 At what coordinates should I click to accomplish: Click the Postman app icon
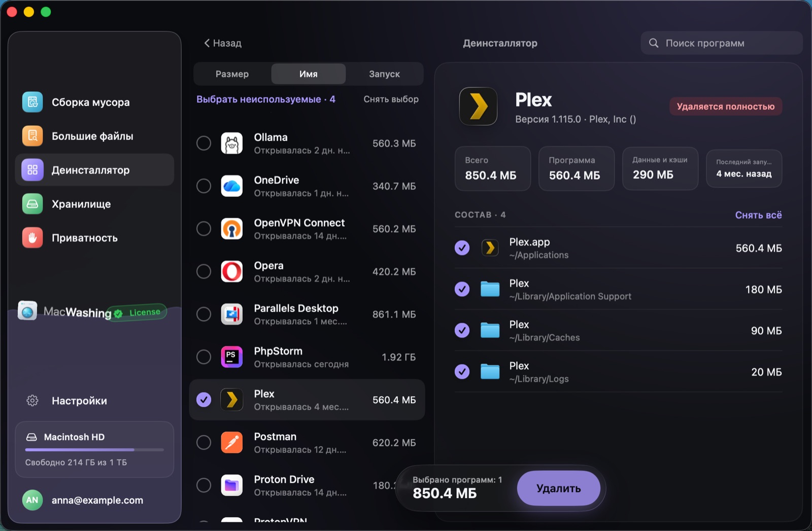coord(232,443)
